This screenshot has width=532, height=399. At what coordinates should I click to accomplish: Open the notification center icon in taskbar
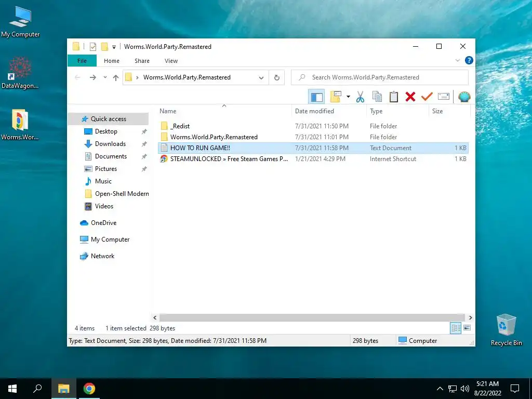click(x=515, y=389)
